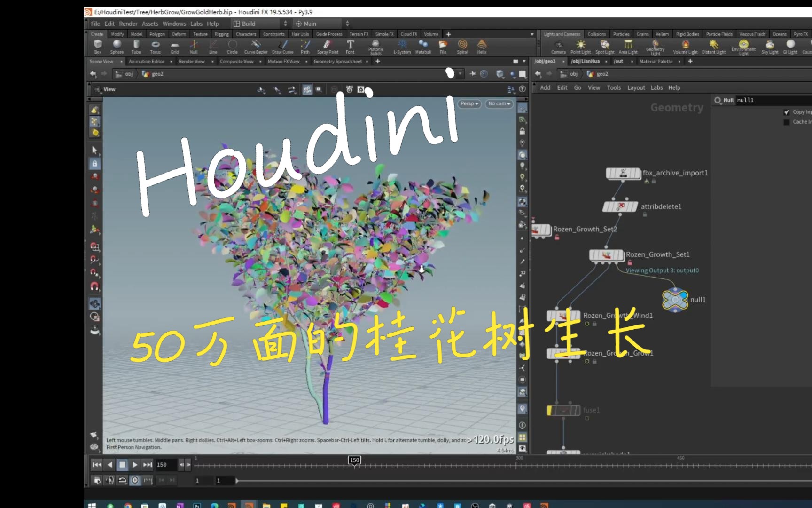The width and height of the screenshot is (812, 508).
Task: Expand the pane tab options arrow
Action: point(524,62)
